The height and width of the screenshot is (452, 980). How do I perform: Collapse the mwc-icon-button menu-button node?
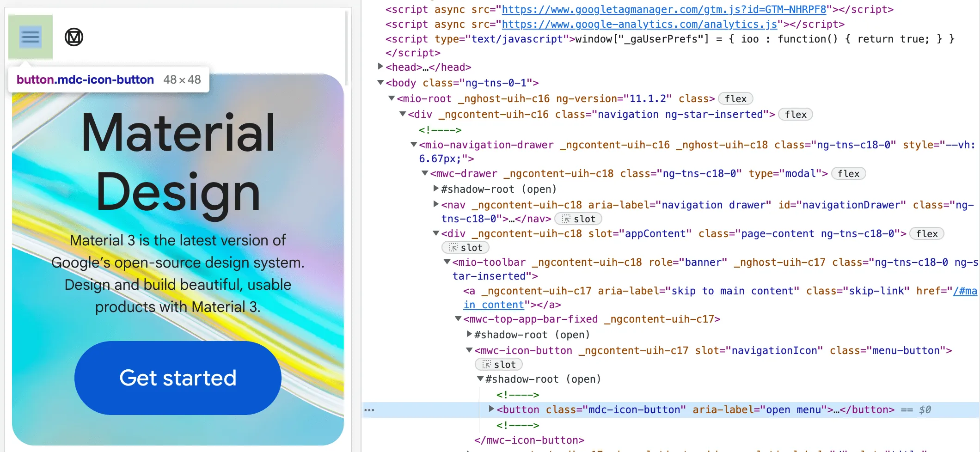[469, 350]
